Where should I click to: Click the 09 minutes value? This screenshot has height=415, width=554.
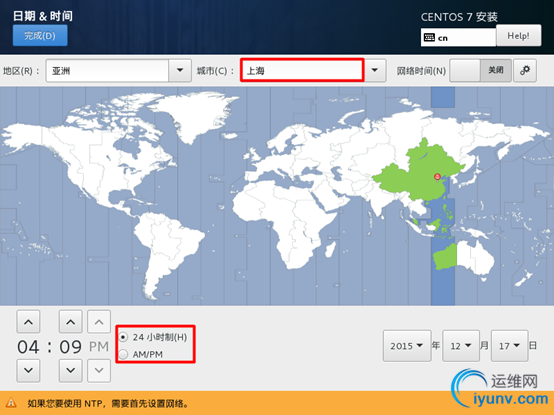coord(70,346)
